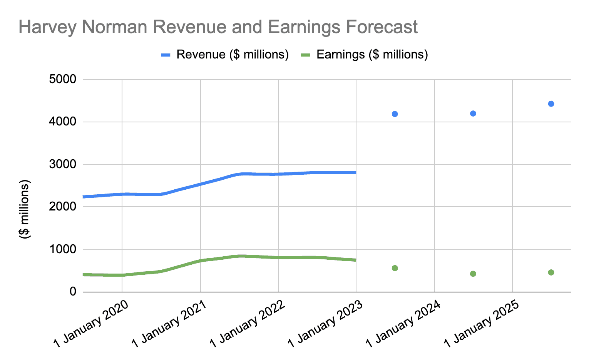Pick the green earnings forecast dot for mid-2023
This screenshot has width=589, height=364.
(x=395, y=268)
